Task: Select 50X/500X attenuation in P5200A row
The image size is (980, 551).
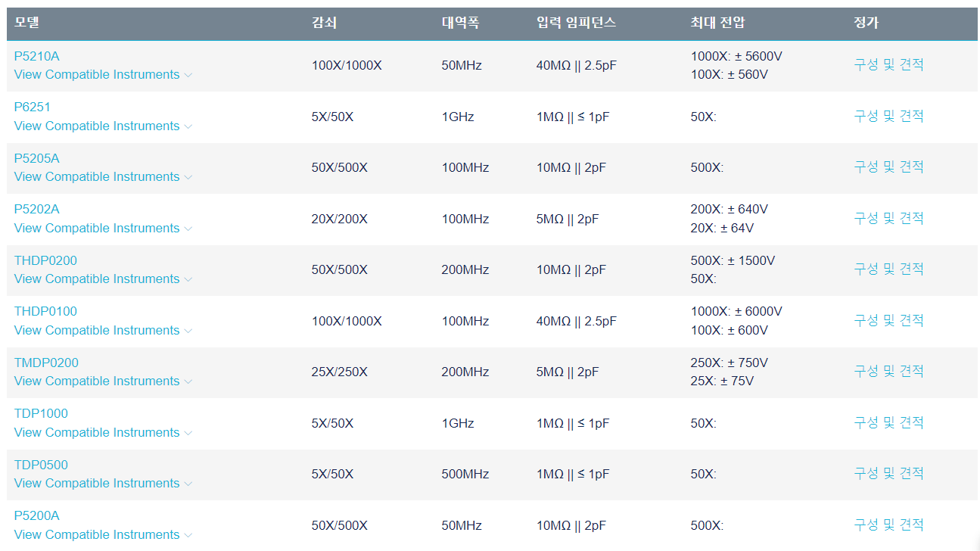Action: pos(340,525)
